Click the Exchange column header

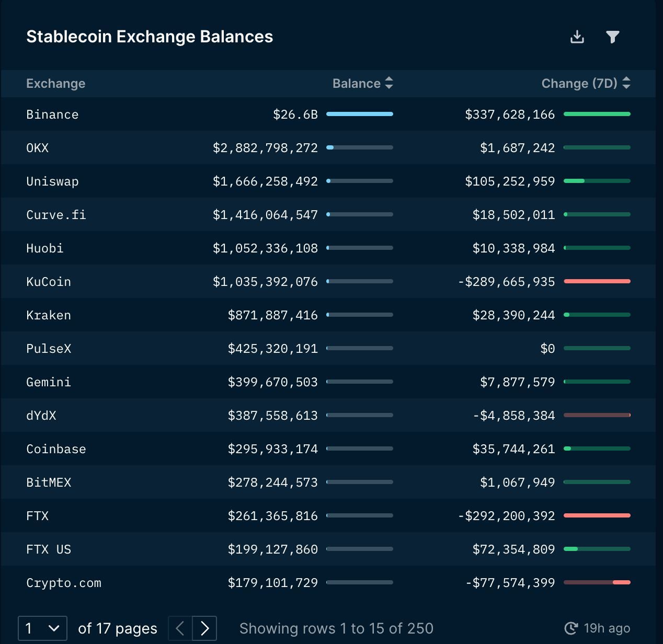56,84
